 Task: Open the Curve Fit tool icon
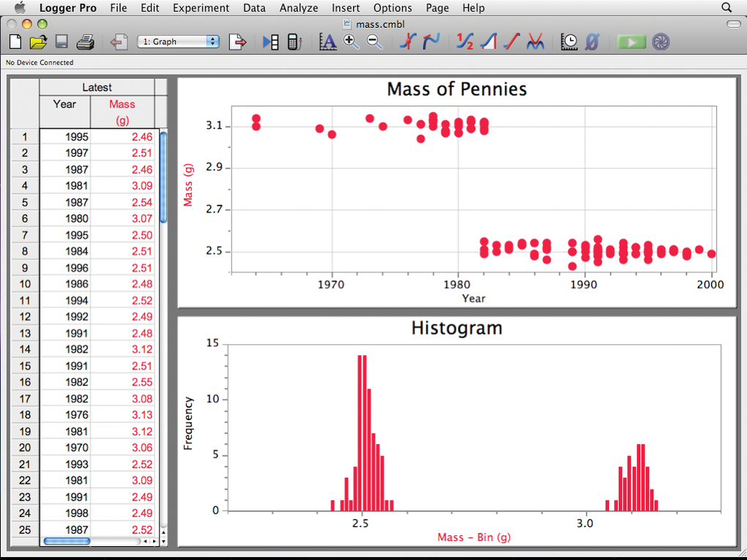(x=535, y=42)
